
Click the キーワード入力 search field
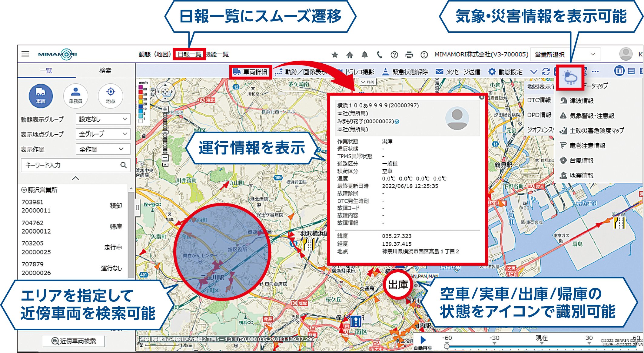(x=76, y=165)
